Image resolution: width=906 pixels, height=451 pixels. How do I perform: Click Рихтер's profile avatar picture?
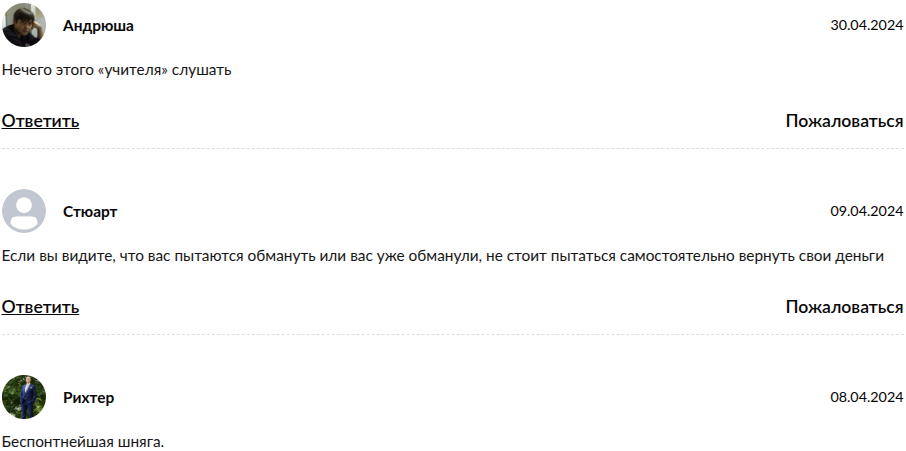pos(24,397)
